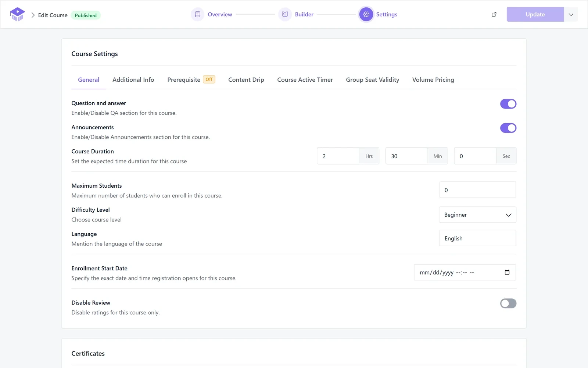Click the Maximum Students input field
This screenshot has width=588, height=368.
[478, 190]
